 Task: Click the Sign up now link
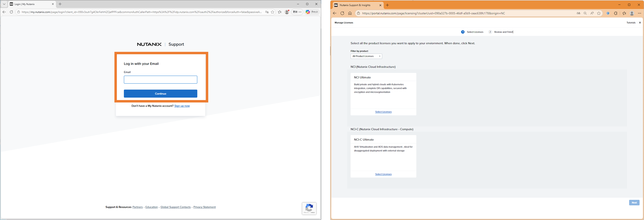(x=182, y=106)
